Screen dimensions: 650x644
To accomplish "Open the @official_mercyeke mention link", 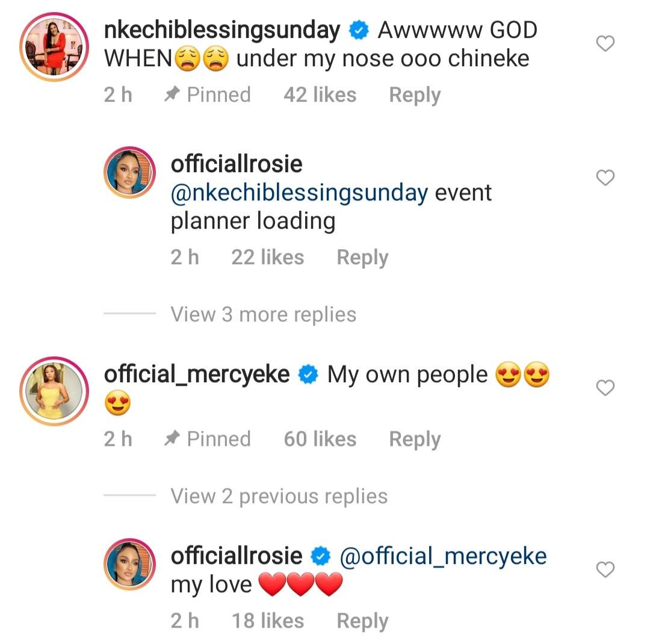I will (443, 556).
